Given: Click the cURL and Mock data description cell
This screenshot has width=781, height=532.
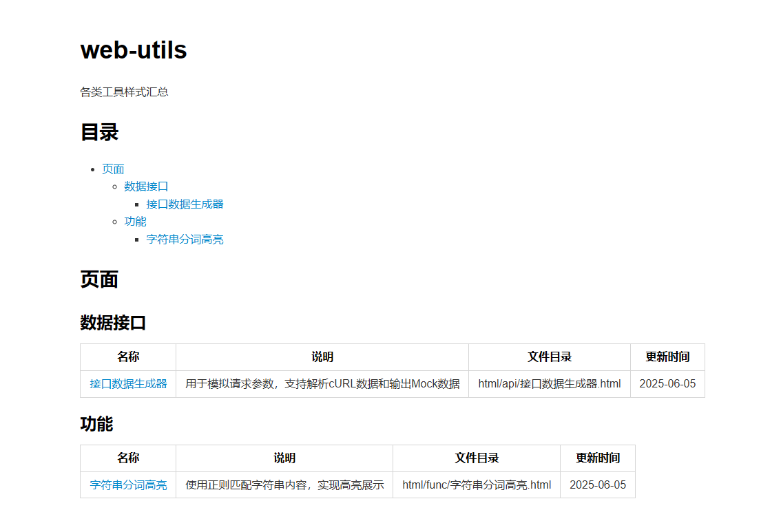Looking at the screenshot, I should click(322, 384).
